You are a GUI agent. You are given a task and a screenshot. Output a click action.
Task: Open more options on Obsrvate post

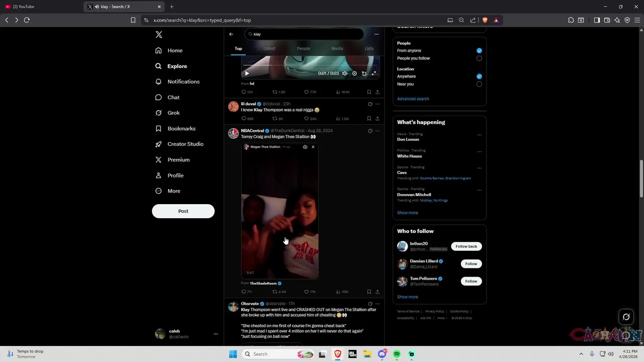(377, 304)
